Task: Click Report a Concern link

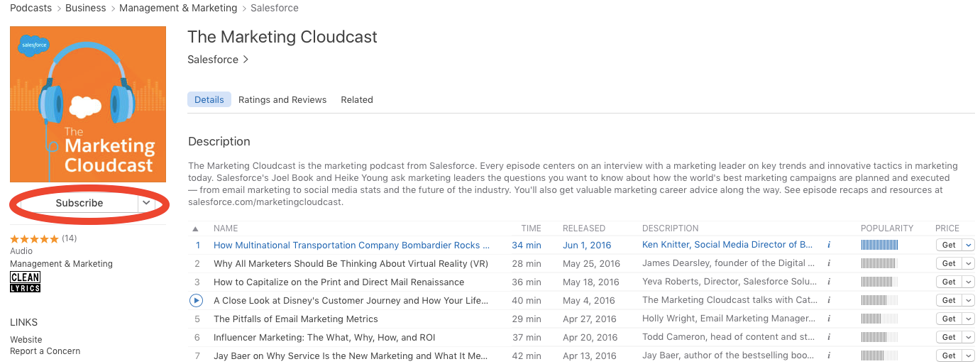Action: click(x=45, y=351)
